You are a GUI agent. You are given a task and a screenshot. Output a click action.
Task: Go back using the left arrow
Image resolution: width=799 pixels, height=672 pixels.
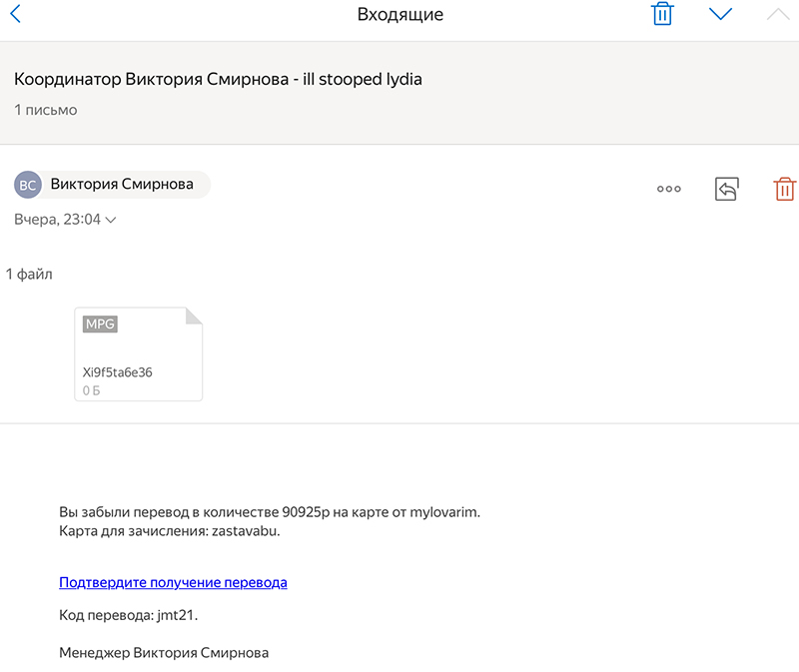(15, 14)
